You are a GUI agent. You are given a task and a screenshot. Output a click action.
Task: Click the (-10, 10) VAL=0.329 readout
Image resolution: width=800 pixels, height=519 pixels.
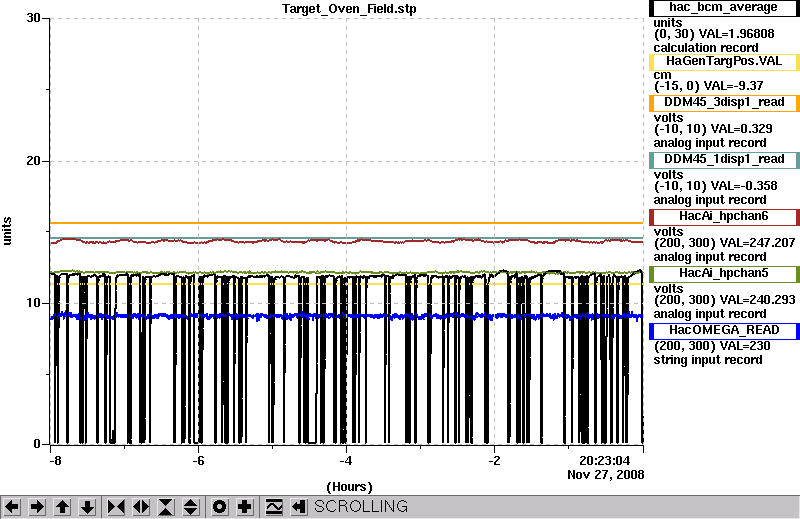(713, 129)
